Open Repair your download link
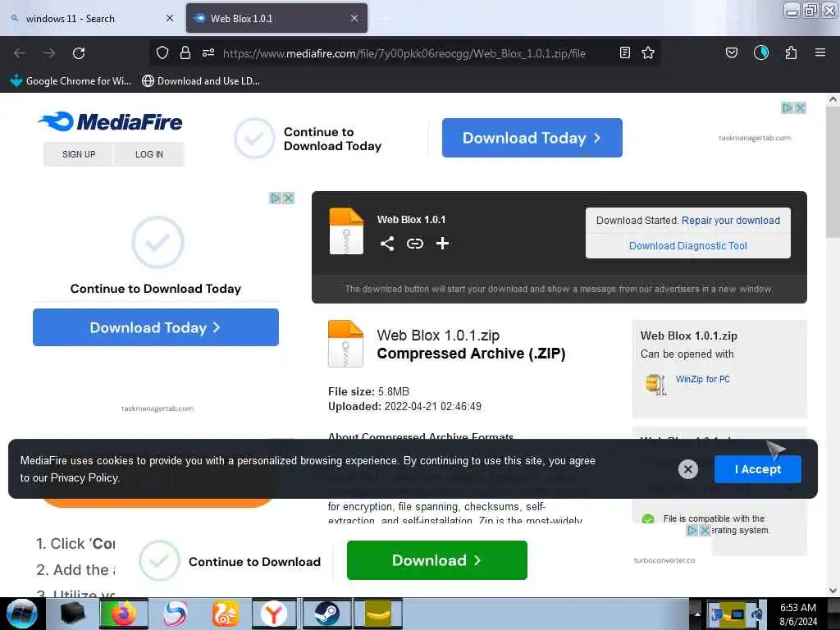 point(731,220)
